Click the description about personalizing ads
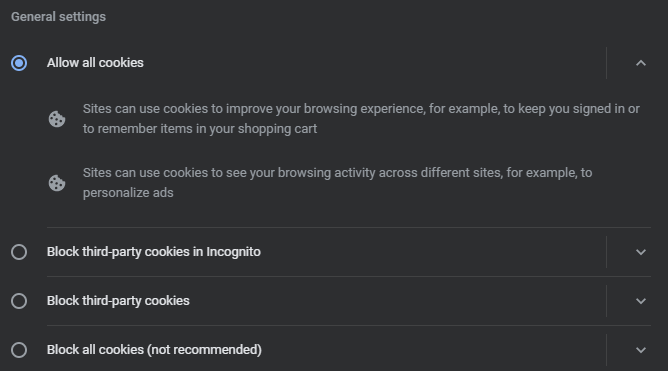Viewport: 668px width, 371px height. point(337,183)
